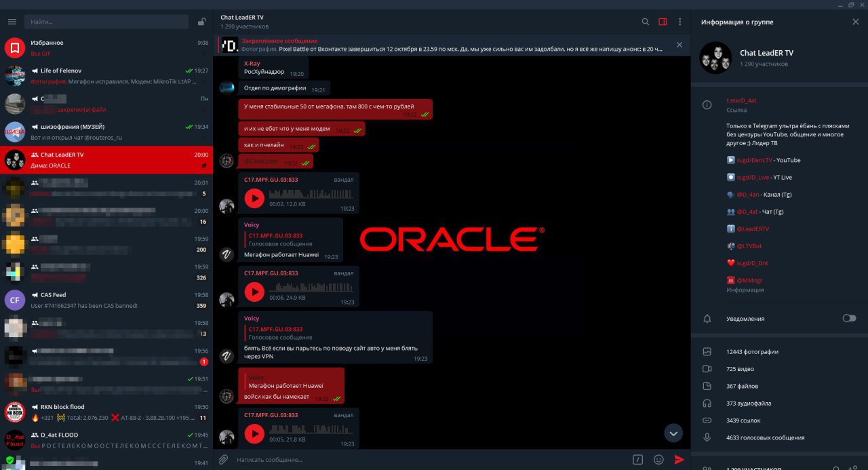Play the 00:05 21.8 KB voice message
Image resolution: width=868 pixels, height=470 pixels.
[x=254, y=433]
